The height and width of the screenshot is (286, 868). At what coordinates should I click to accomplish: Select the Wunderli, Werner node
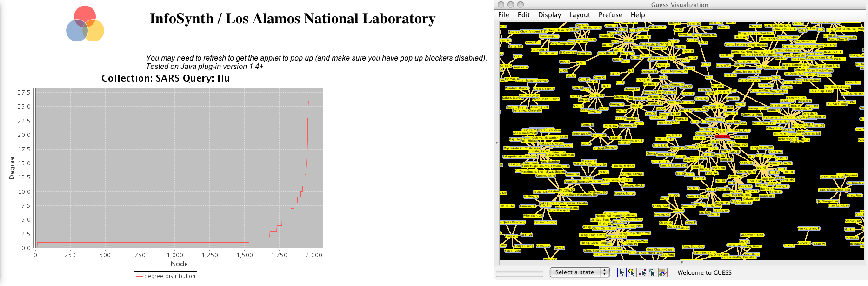pyautogui.click(x=517, y=88)
